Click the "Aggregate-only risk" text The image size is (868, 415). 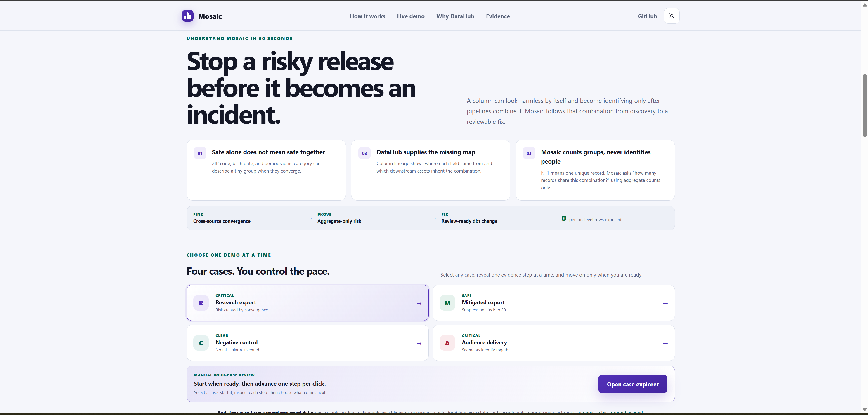(339, 221)
